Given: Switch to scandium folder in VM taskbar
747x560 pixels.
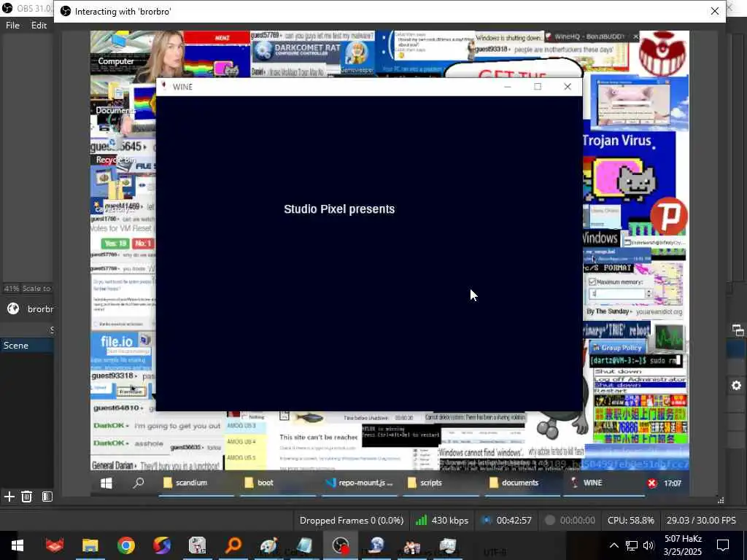Looking at the screenshot, I should click(x=196, y=483).
